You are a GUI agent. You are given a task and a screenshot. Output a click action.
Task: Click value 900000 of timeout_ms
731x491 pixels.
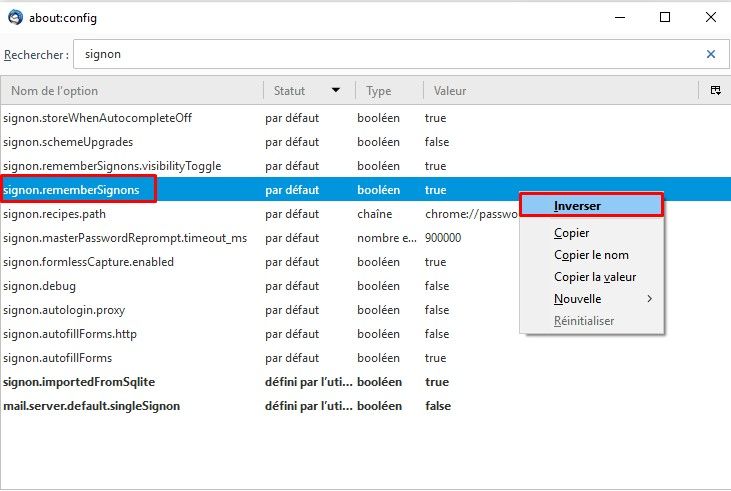click(443, 238)
